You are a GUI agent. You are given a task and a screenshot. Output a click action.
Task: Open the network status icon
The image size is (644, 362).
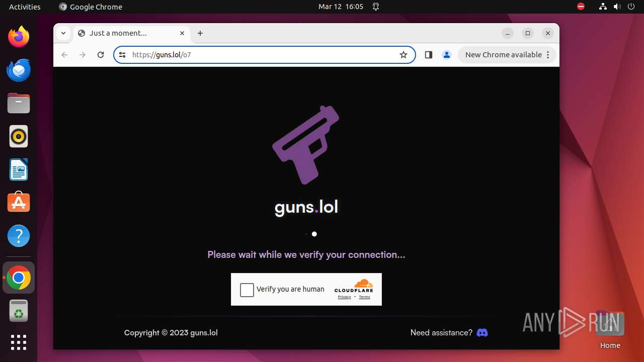(x=603, y=7)
